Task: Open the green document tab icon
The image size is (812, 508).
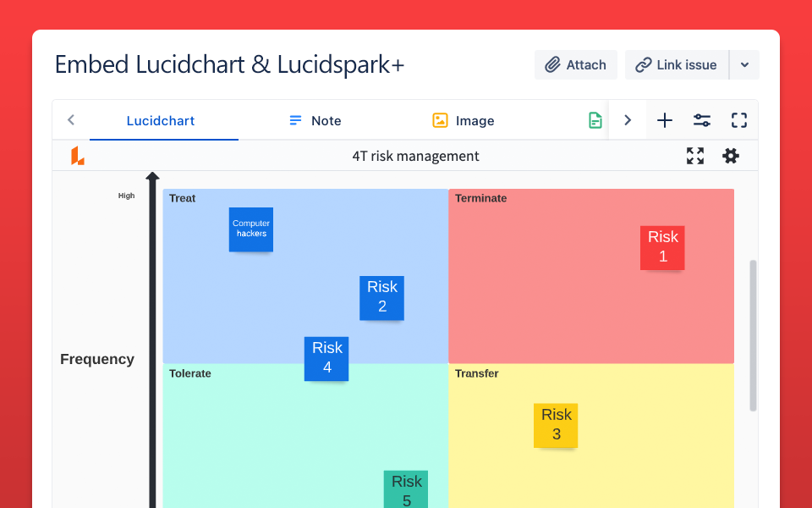Action: tap(595, 120)
